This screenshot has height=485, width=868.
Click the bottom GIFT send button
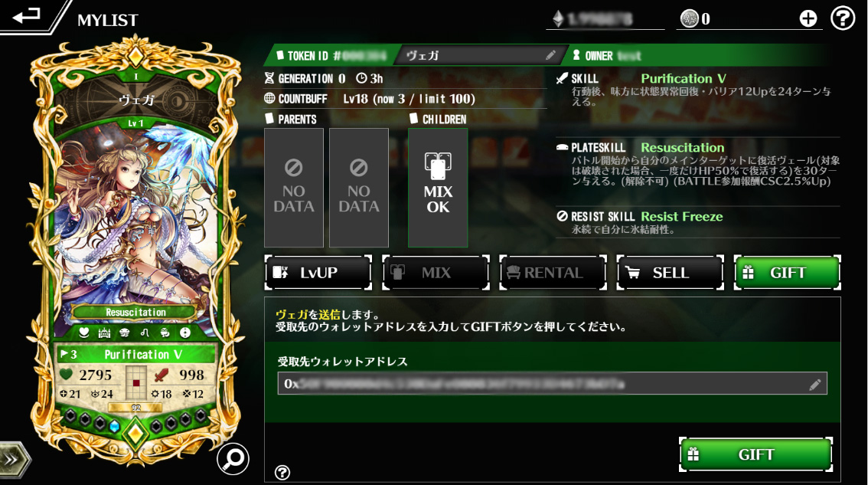click(755, 454)
